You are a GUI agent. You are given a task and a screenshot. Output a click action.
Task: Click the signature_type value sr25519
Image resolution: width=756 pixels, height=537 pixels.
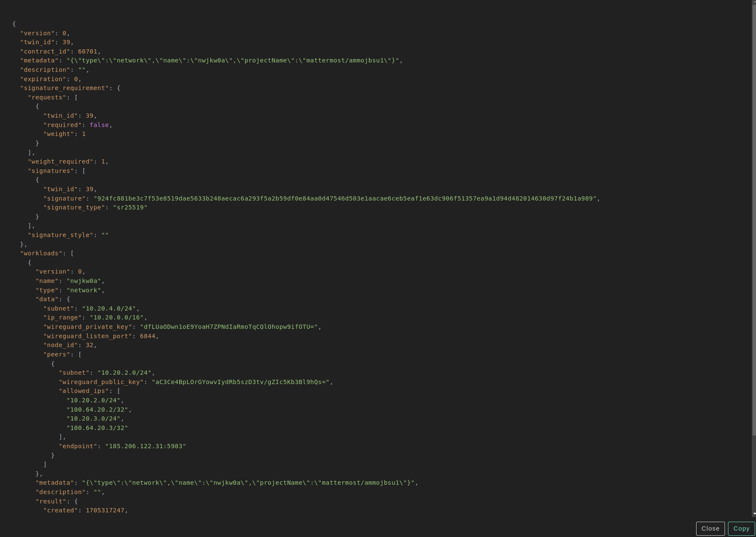pos(130,207)
